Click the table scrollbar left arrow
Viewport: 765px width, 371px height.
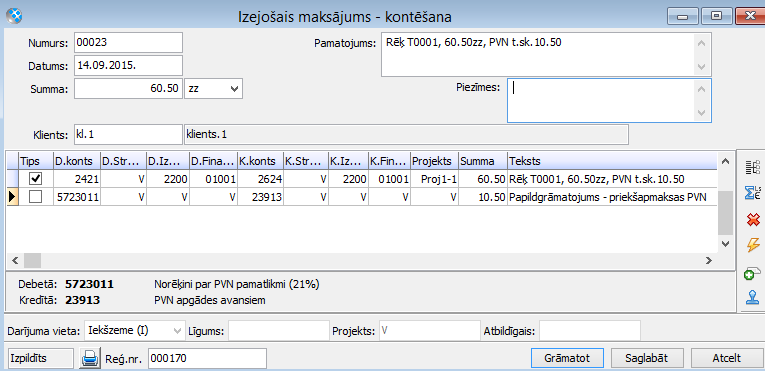coord(14,261)
